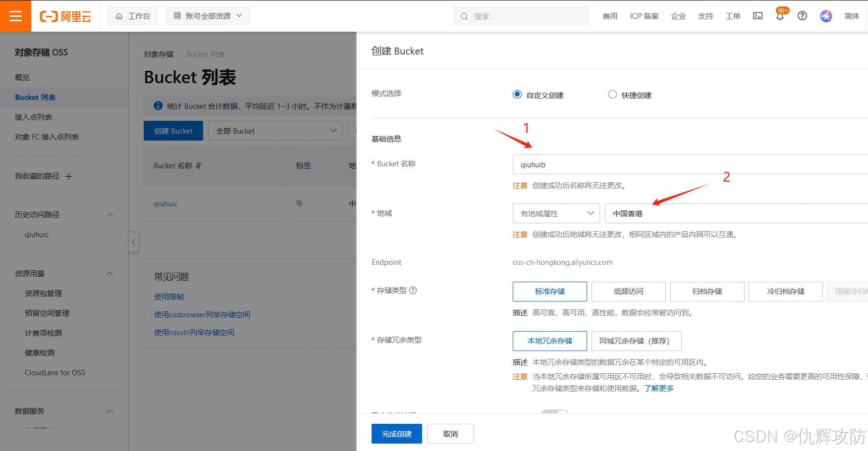Open the All Bucket filter dropdown
868x451 pixels.
click(275, 131)
